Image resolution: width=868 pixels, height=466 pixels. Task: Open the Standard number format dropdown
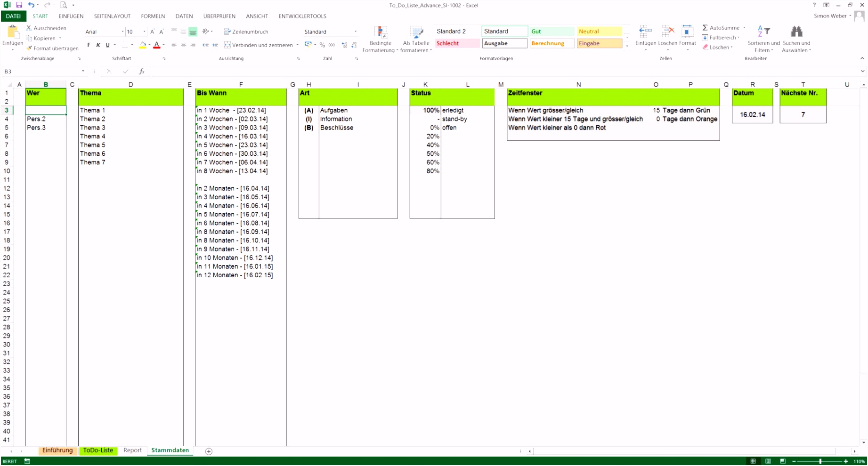356,32
